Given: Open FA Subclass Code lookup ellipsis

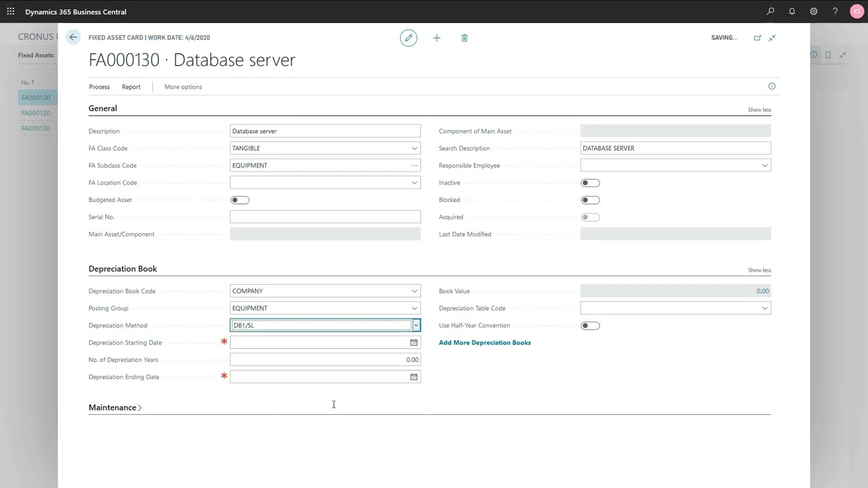Looking at the screenshot, I should pyautogui.click(x=414, y=165).
